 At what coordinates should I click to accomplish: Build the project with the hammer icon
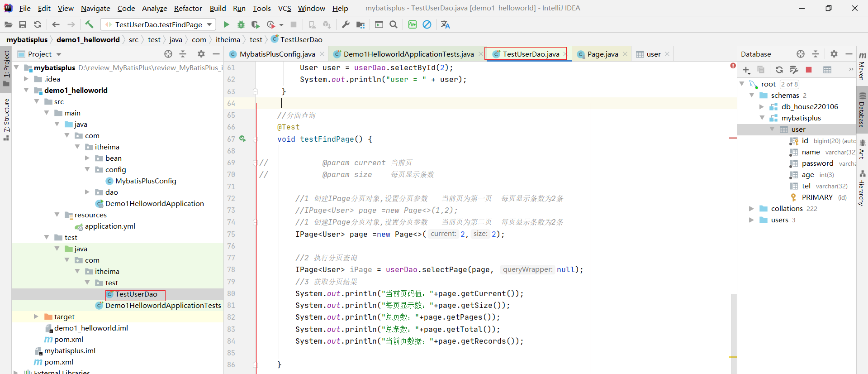tap(89, 24)
